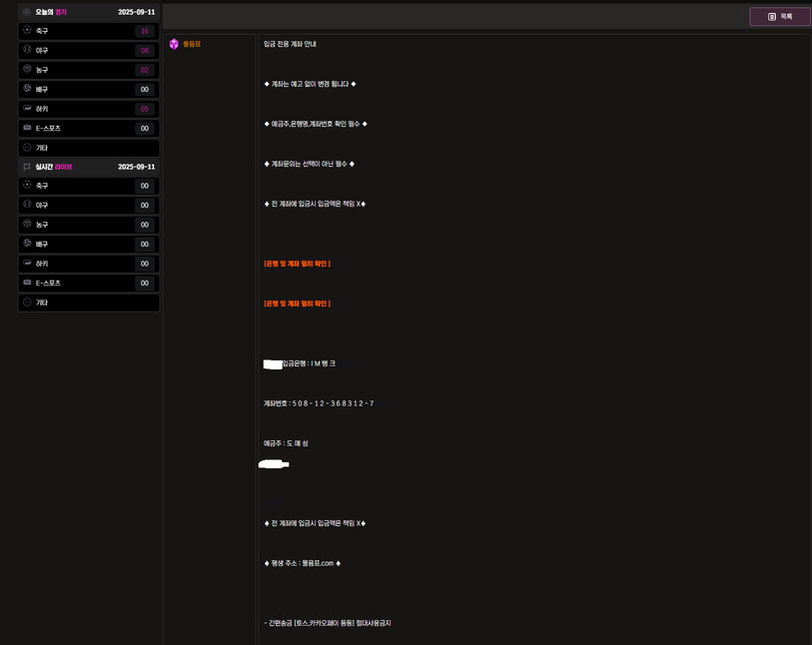The image size is (812, 645).
Task: Click the volleyball icon in the sidebar
Action: [28, 89]
